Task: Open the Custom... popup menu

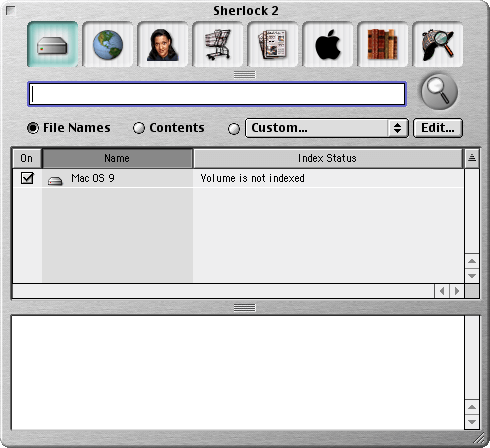Action: tap(327, 128)
